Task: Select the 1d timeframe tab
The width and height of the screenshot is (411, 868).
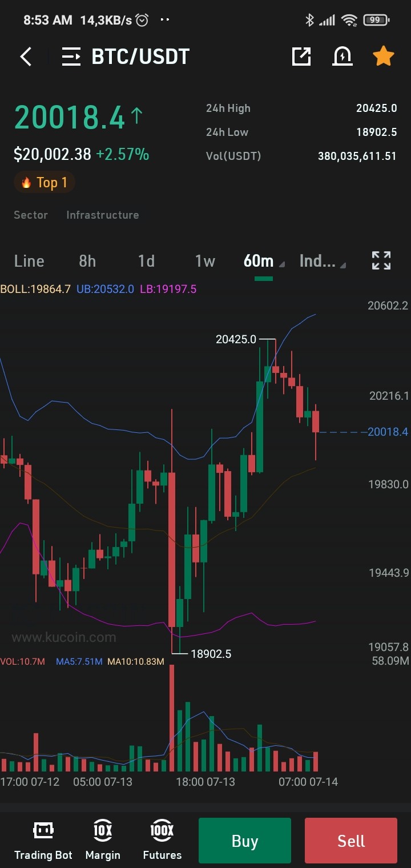Action: tap(146, 261)
